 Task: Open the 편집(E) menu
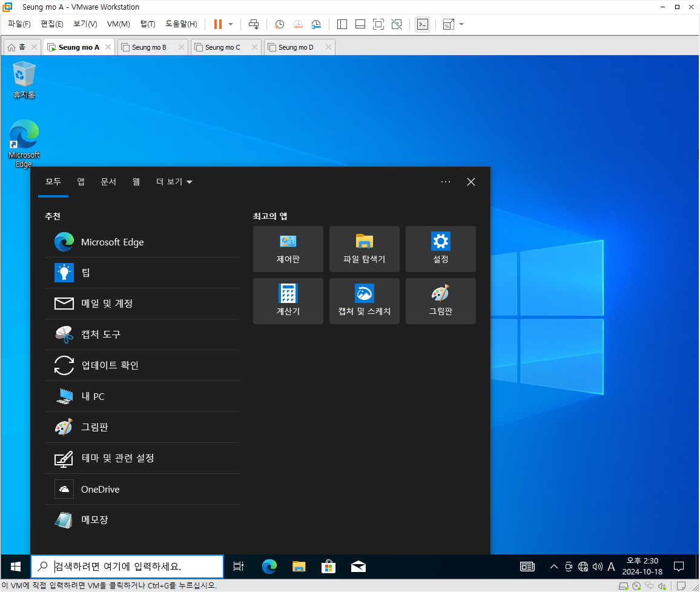click(52, 24)
